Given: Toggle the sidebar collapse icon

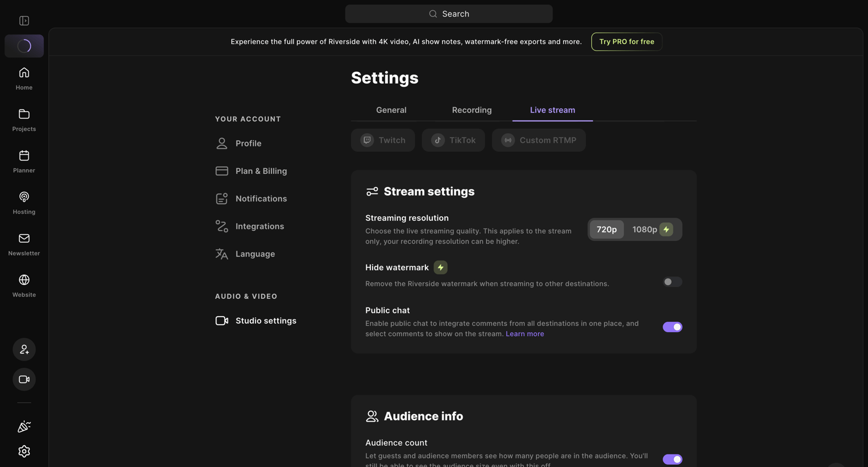Looking at the screenshot, I should pos(24,21).
